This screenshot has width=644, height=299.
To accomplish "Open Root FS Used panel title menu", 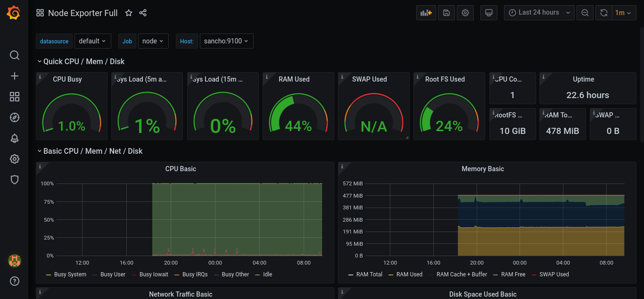I will [445, 79].
